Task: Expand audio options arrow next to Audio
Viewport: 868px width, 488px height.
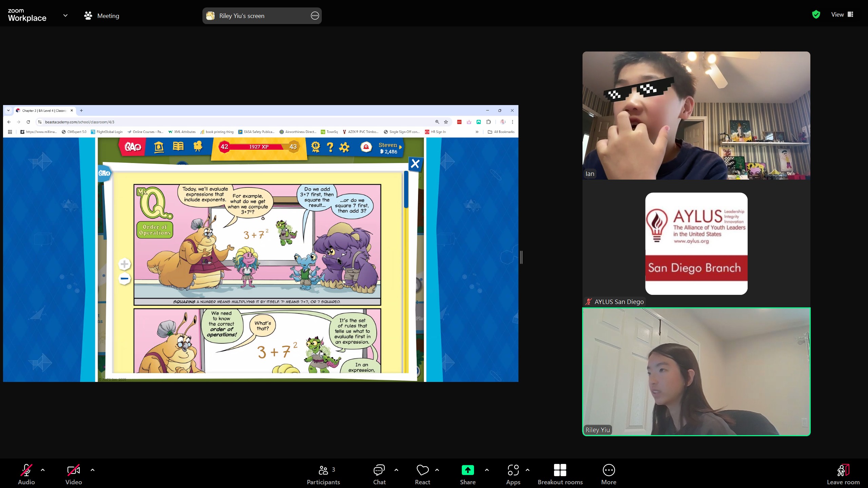Action: [43, 470]
